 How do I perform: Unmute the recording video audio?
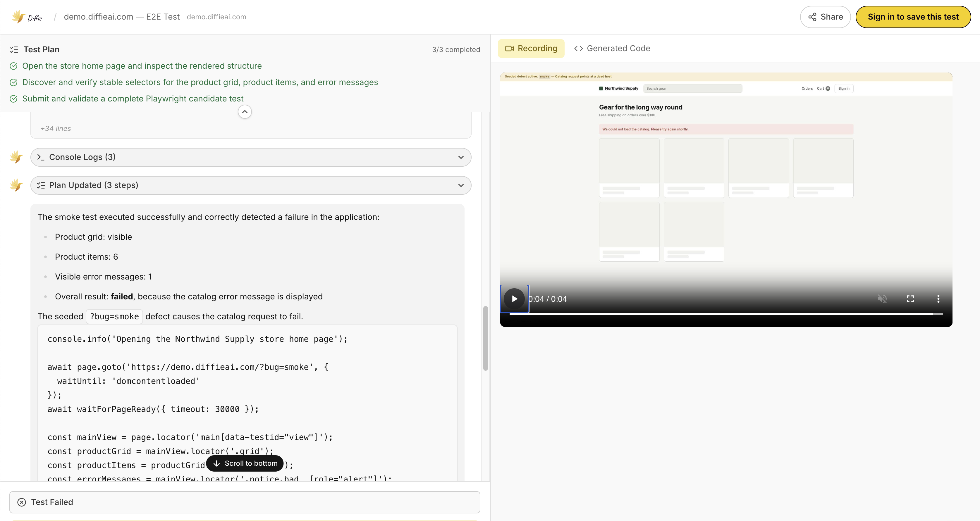coord(882,299)
